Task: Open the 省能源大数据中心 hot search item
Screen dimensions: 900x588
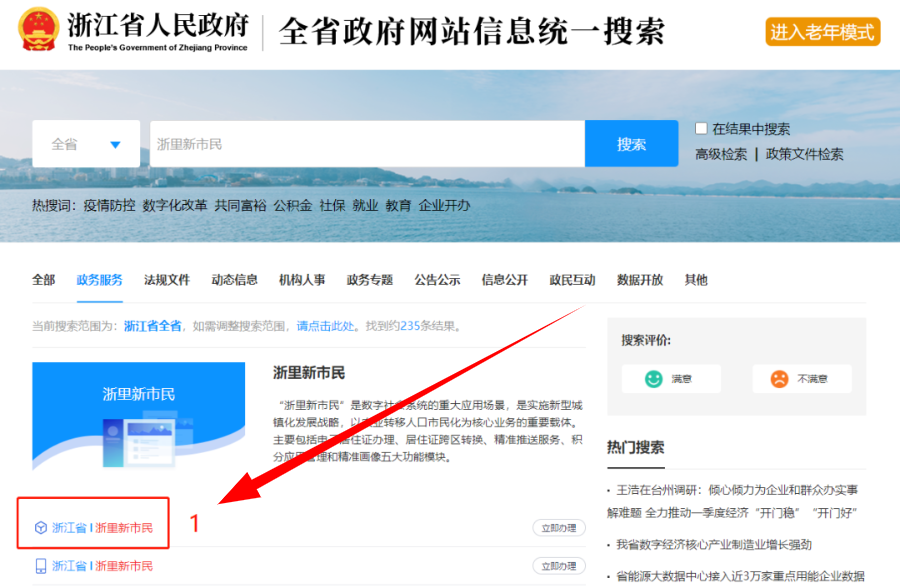Action: [740, 576]
